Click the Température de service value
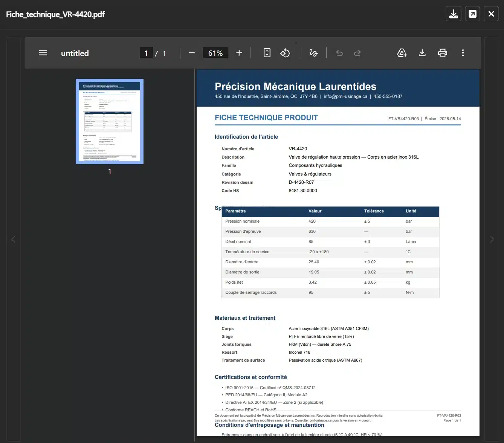504x443 pixels. [x=318, y=252]
